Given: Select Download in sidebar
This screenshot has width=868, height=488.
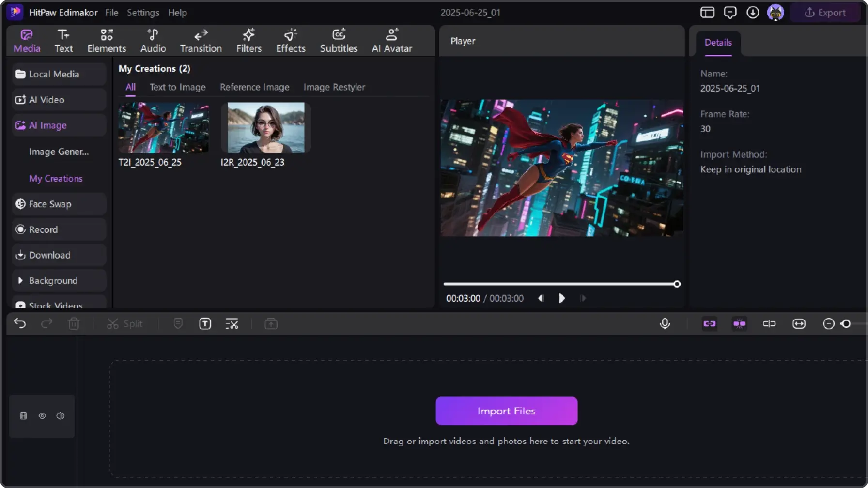Looking at the screenshot, I should coord(59,255).
